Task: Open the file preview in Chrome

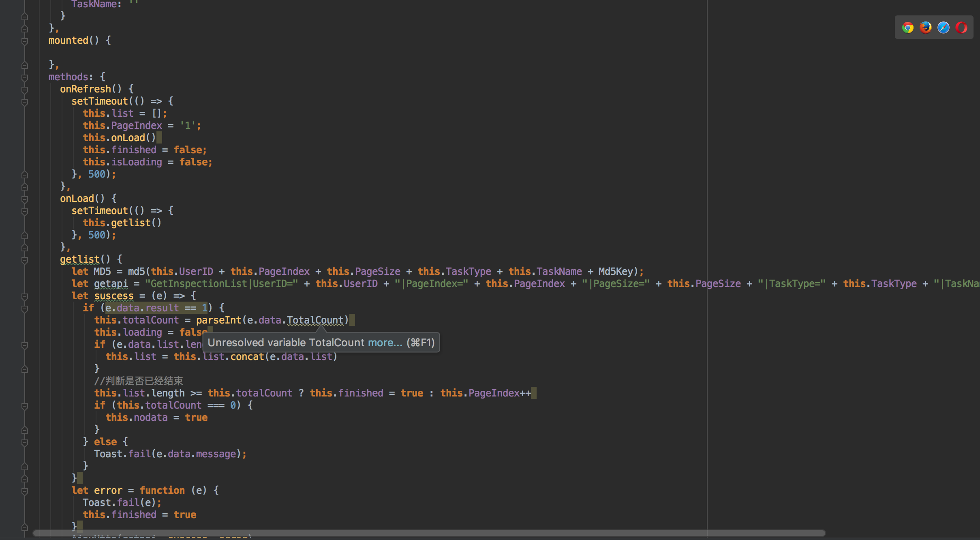Action: 908,27
